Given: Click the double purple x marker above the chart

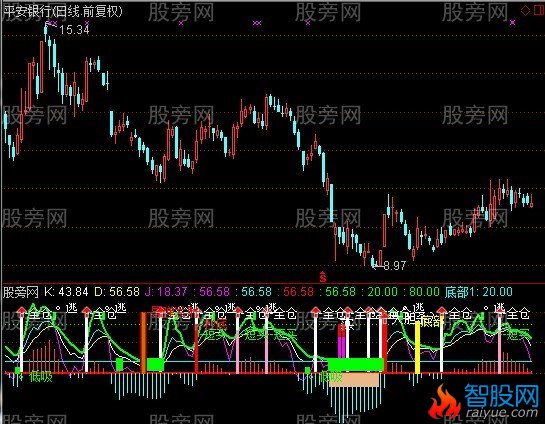Looking at the screenshot, I should pos(257,23).
